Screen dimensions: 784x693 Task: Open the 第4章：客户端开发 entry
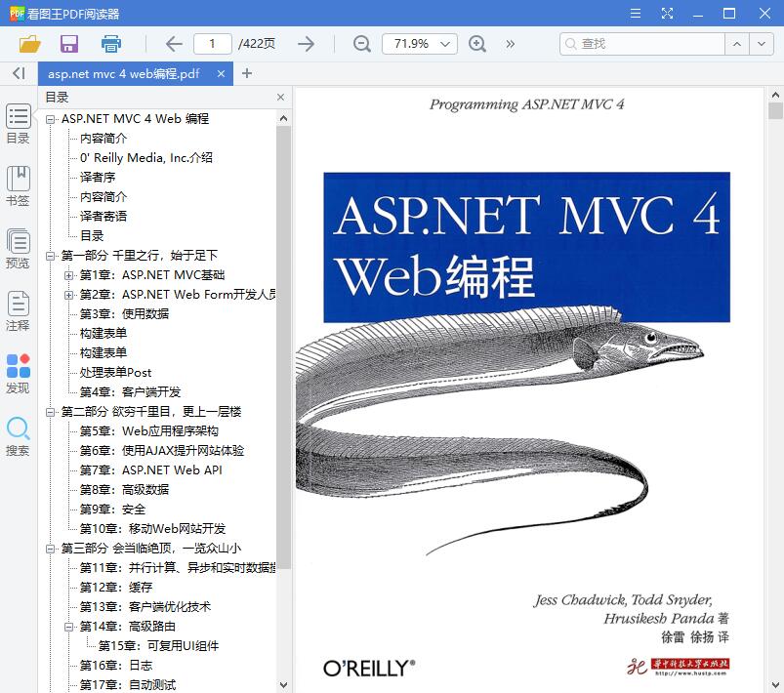pos(130,392)
